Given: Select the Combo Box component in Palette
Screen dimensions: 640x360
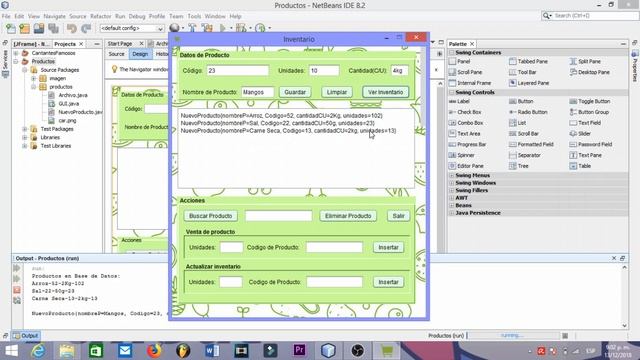Looking at the screenshot, I should point(466,123).
